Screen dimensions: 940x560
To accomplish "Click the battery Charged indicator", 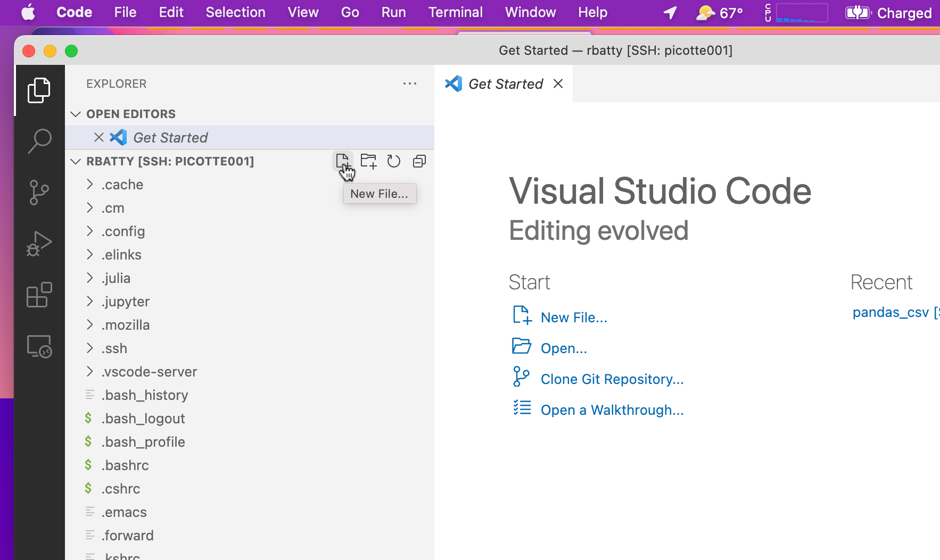I will pyautogui.click(x=888, y=12).
